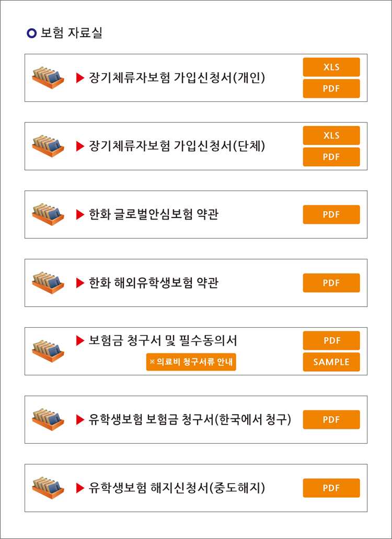This screenshot has height=539, width=392.
Task: Open 의료비 청구서류 안내 link
Action: [191, 362]
